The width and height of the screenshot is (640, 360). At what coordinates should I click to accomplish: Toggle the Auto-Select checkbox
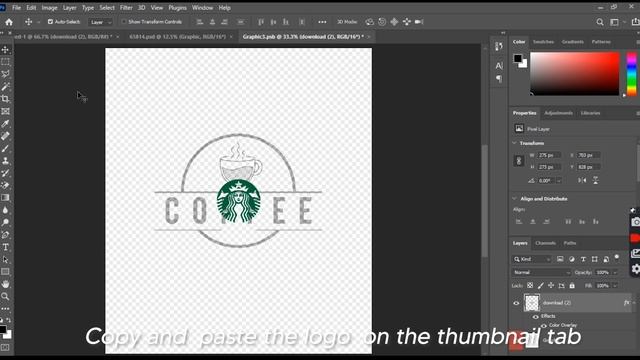[50, 22]
